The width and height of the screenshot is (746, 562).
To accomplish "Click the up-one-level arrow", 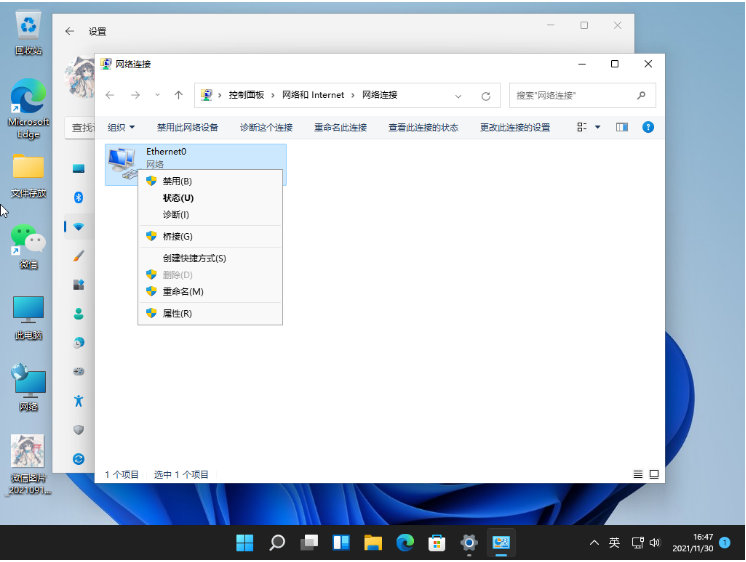I will pyautogui.click(x=178, y=95).
